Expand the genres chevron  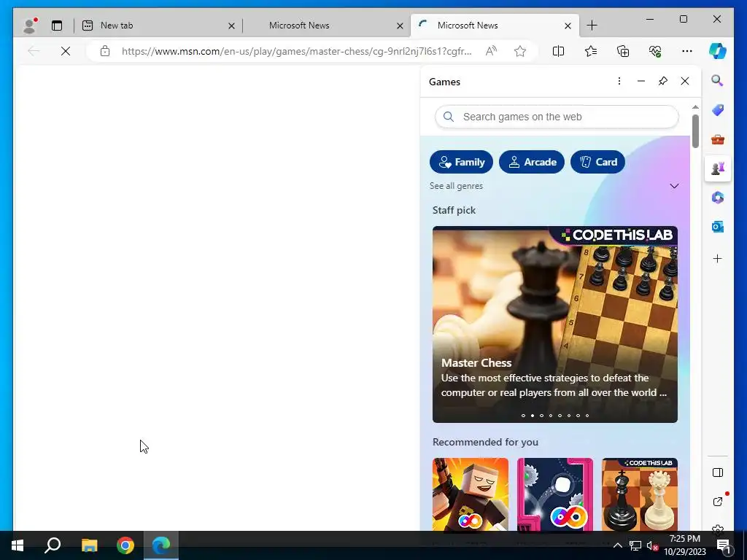(674, 186)
